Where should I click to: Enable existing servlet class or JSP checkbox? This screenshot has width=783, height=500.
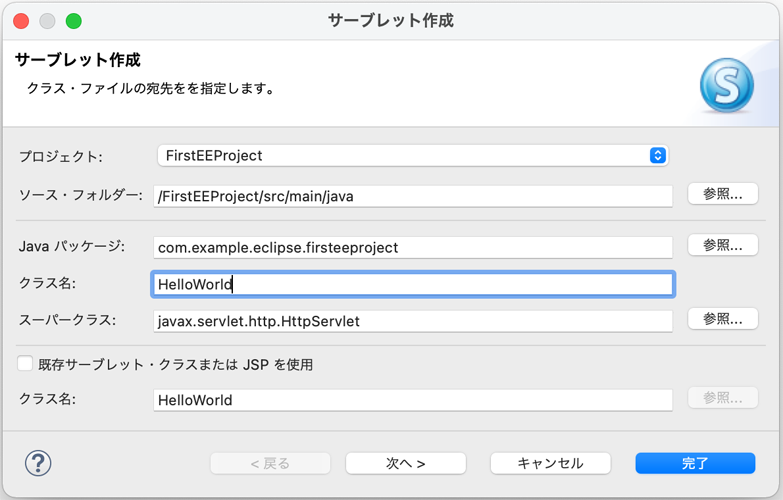(25, 363)
